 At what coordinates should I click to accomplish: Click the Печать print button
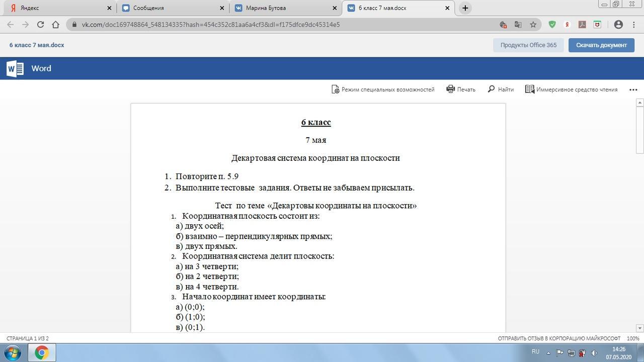pos(461,89)
